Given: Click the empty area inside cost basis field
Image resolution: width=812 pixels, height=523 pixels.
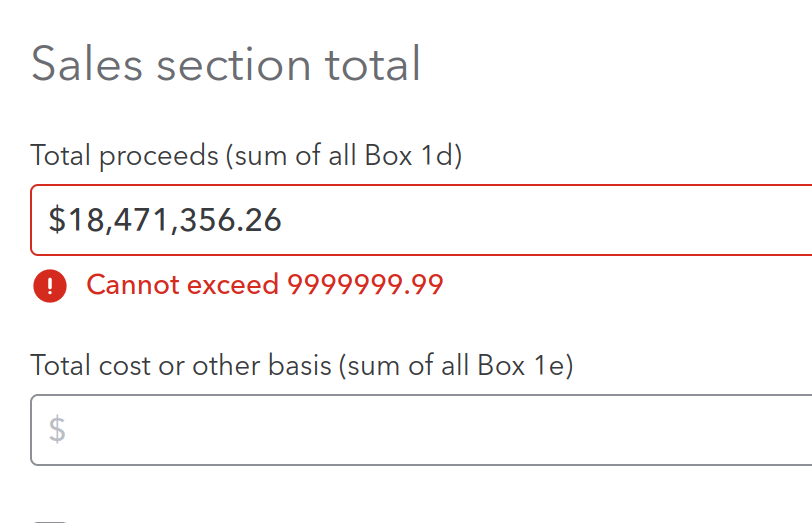Looking at the screenshot, I should 440,430.
